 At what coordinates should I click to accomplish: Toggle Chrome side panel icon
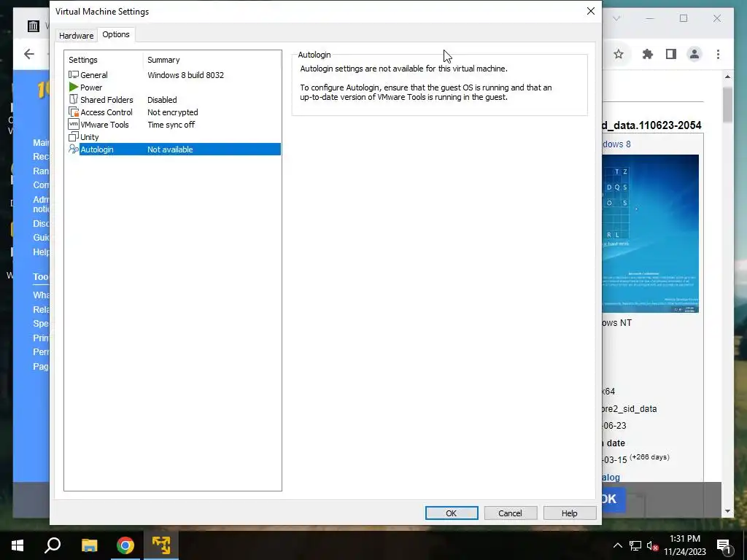click(671, 54)
